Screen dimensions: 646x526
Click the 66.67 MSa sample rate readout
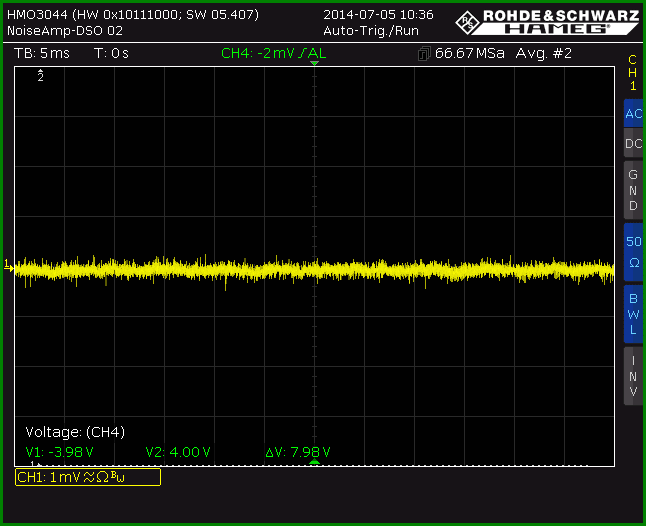[x=470, y=53]
